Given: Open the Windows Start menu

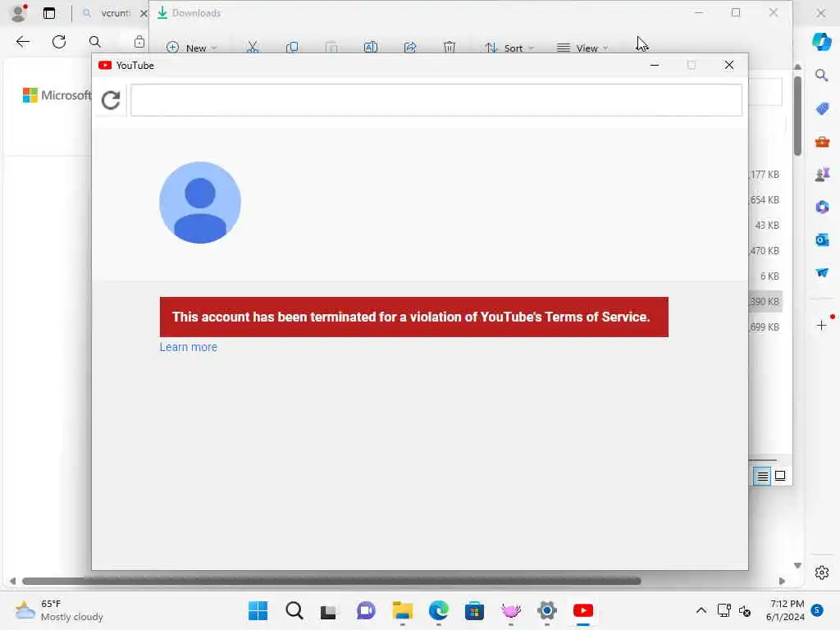Looking at the screenshot, I should [258, 610].
